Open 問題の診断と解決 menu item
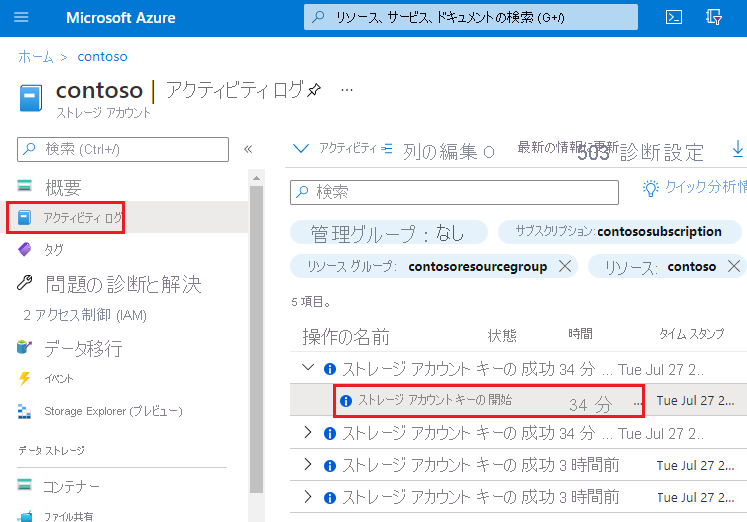 [x=123, y=284]
